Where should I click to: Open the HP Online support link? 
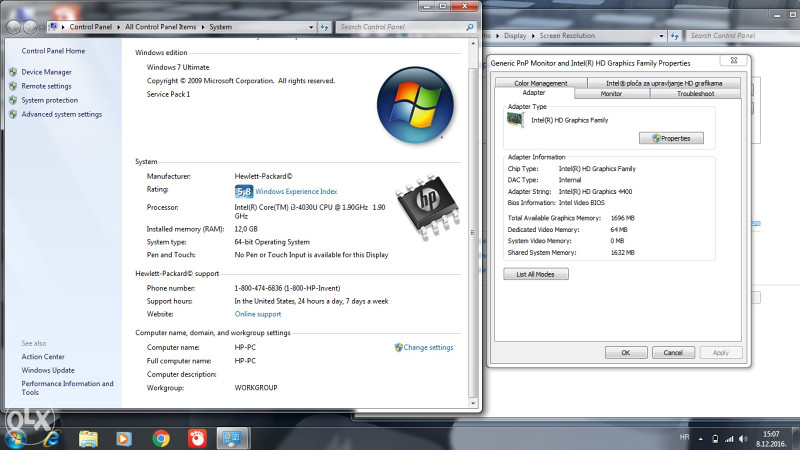(258, 314)
